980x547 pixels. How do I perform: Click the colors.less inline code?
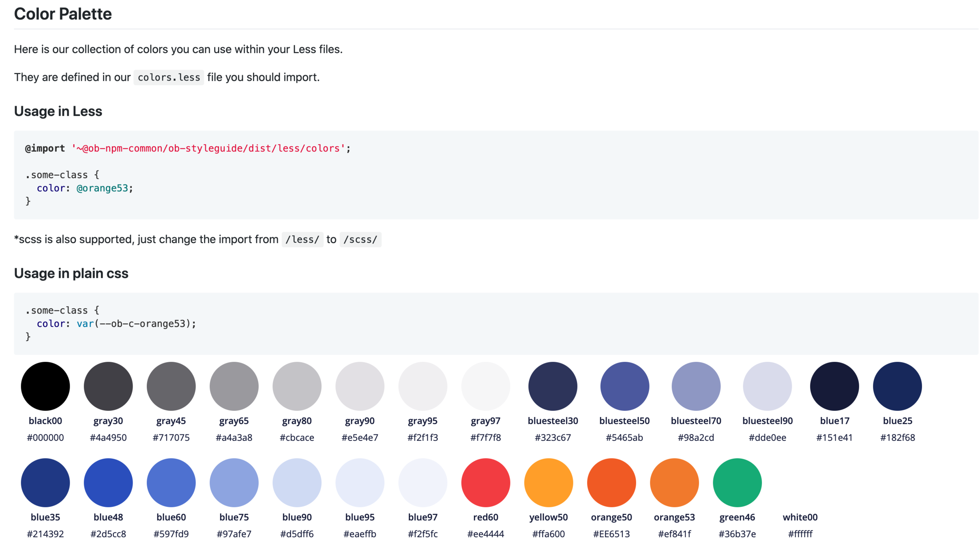pyautogui.click(x=169, y=77)
